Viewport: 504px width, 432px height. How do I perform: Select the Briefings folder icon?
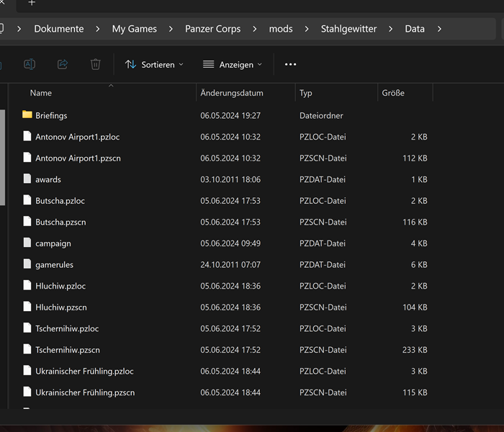click(27, 114)
